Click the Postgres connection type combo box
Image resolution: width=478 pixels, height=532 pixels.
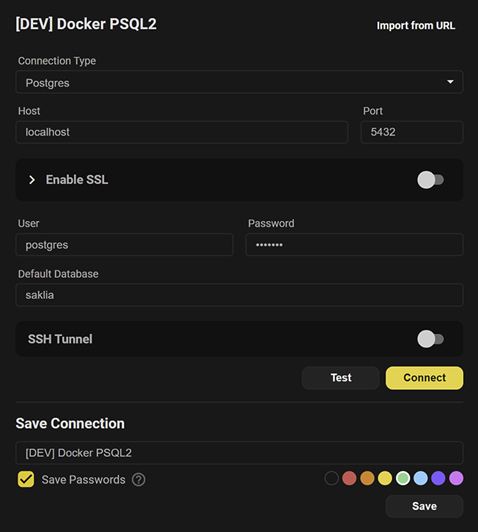239,82
